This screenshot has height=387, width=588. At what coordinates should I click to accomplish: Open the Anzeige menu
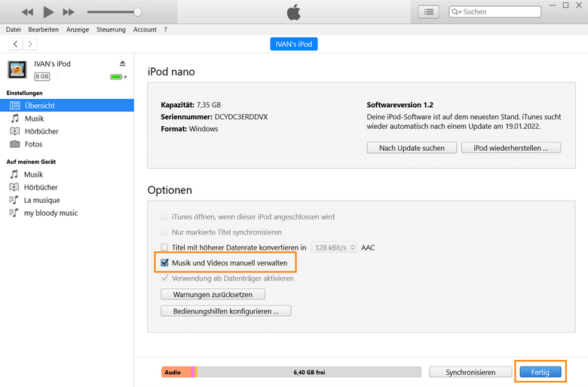click(x=78, y=29)
